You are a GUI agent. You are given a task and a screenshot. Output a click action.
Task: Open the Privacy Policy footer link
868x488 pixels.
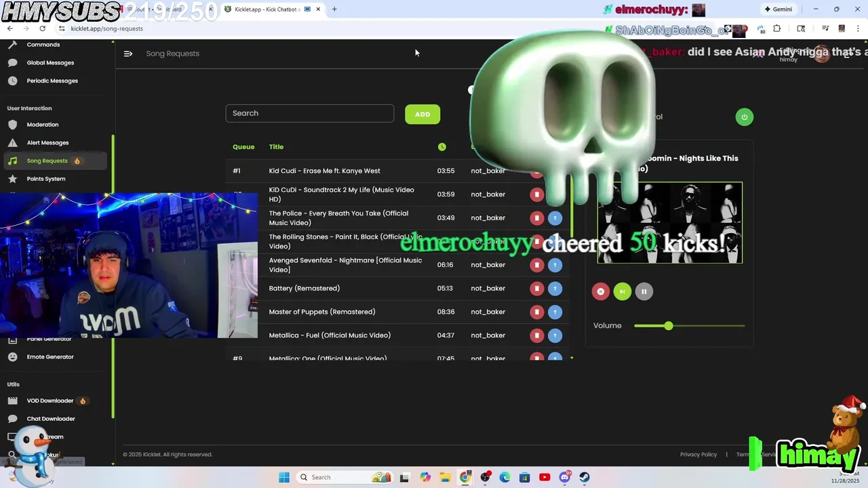point(698,455)
